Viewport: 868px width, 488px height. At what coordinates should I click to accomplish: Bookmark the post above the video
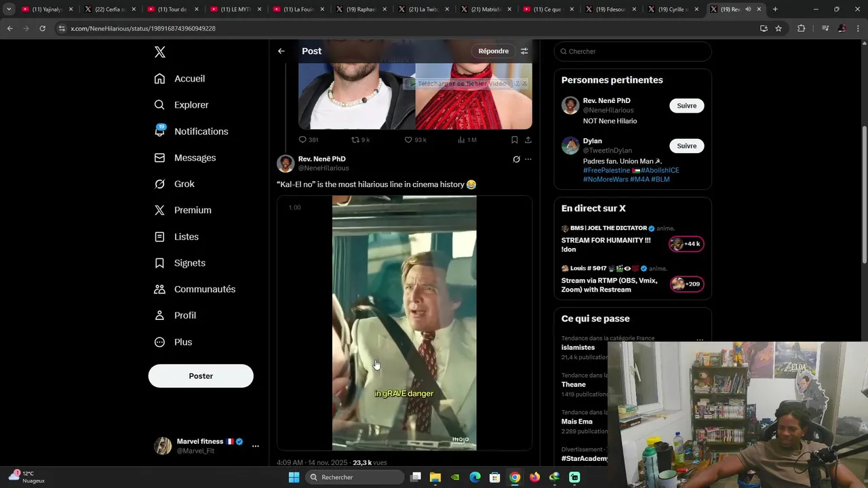point(514,140)
